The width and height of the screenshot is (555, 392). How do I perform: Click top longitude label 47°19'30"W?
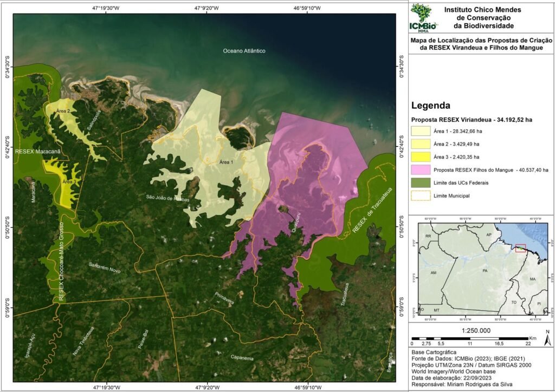point(107,8)
